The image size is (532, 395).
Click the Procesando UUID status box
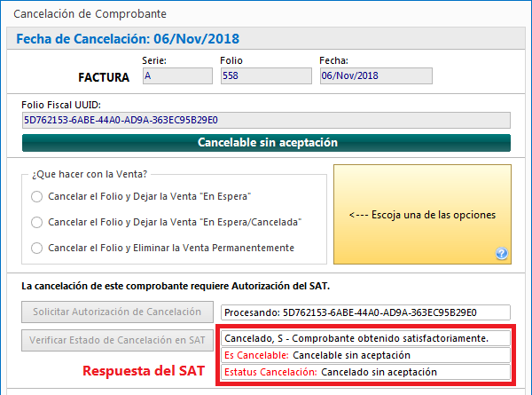365,312
